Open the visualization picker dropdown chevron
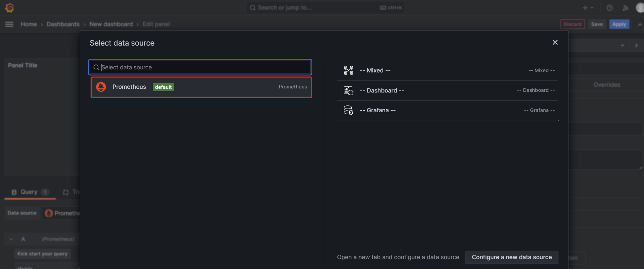The image size is (644, 269). pos(622,46)
